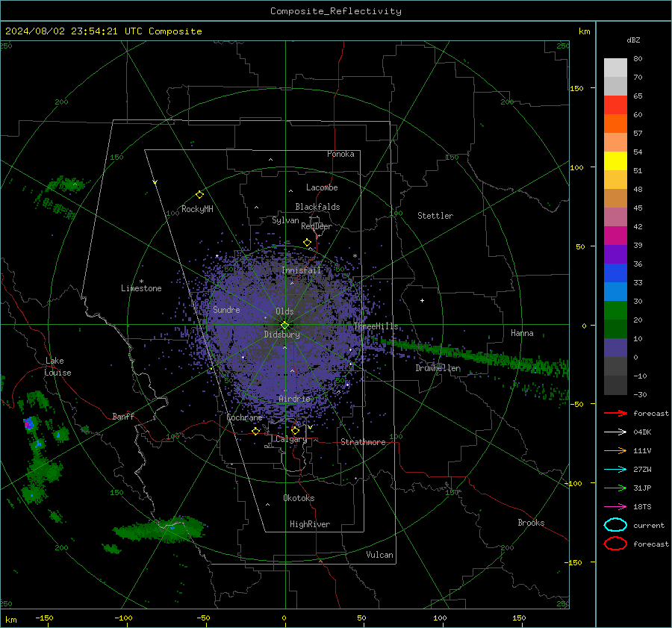
Task: Select the blue 33 dBZ color swatch
Action: (x=615, y=273)
